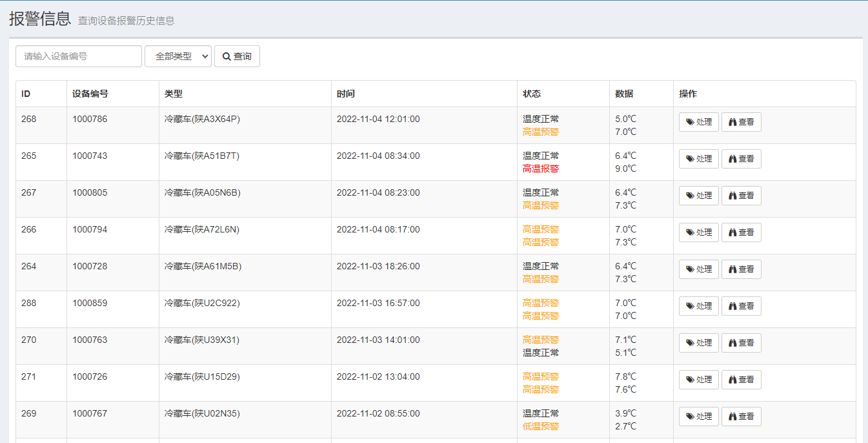Open 查看 for device 1000767
Image resolution: width=868 pixels, height=443 pixels.
pyautogui.click(x=741, y=417)
